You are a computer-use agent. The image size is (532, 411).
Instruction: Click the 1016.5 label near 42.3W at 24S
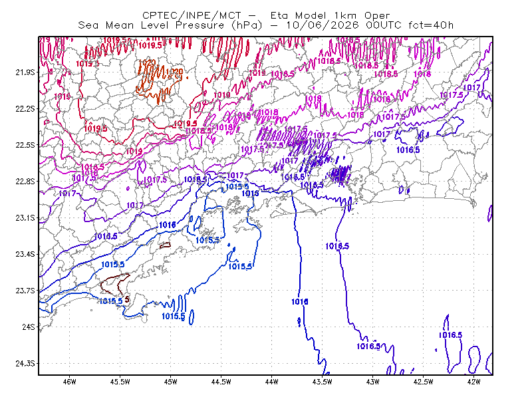point(451,335)
